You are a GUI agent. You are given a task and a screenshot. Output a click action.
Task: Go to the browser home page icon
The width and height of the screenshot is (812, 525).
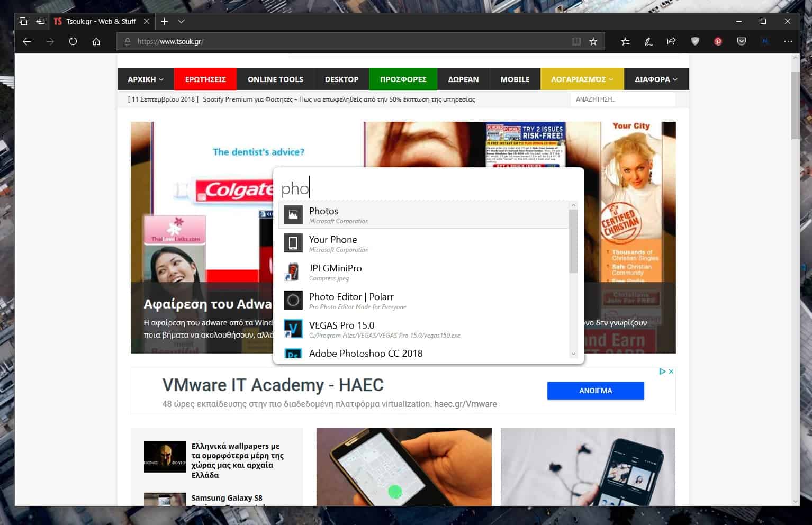click(96, 41)
